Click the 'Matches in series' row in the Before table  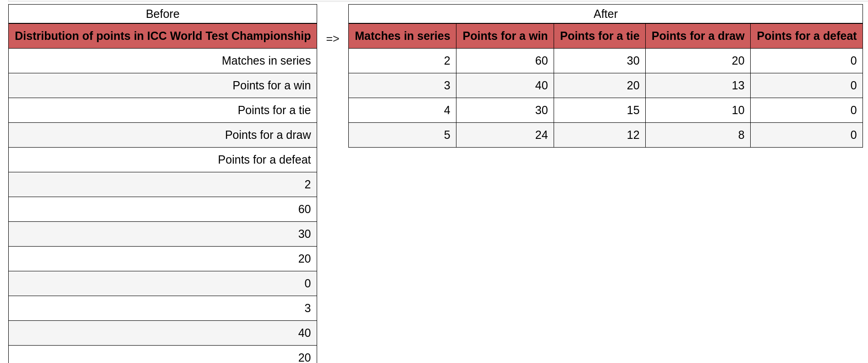tap(163, 60)
